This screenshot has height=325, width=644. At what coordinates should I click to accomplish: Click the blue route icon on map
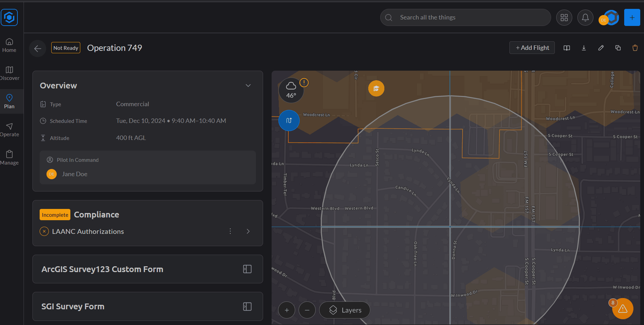pos(289,121)
